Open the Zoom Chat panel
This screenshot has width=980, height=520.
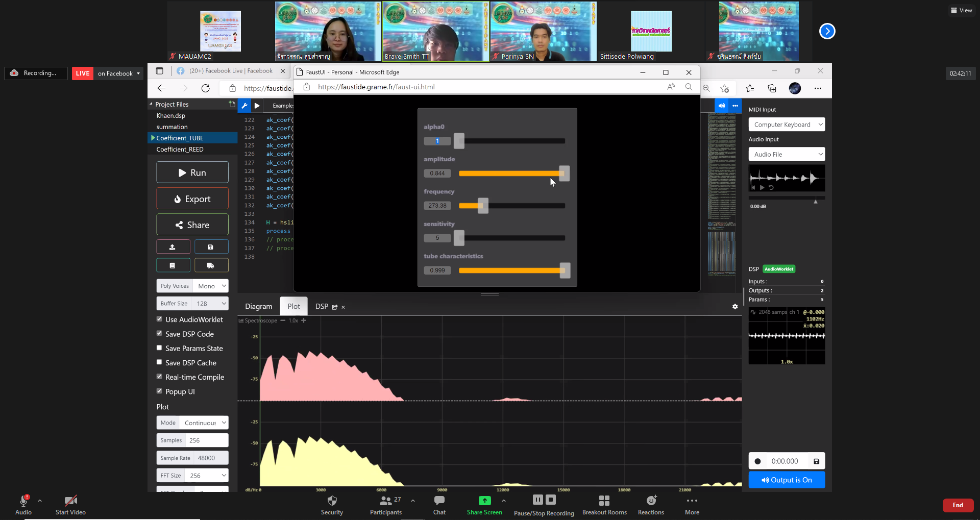439,505
